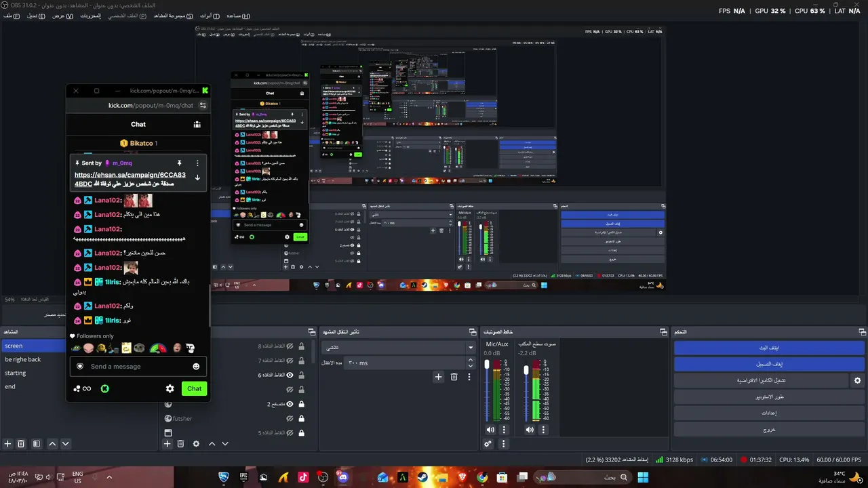Toggle the lock on 'التقاط النافذة 8'
This screenshot has width=868, height=488.
(x=301, y=346)
